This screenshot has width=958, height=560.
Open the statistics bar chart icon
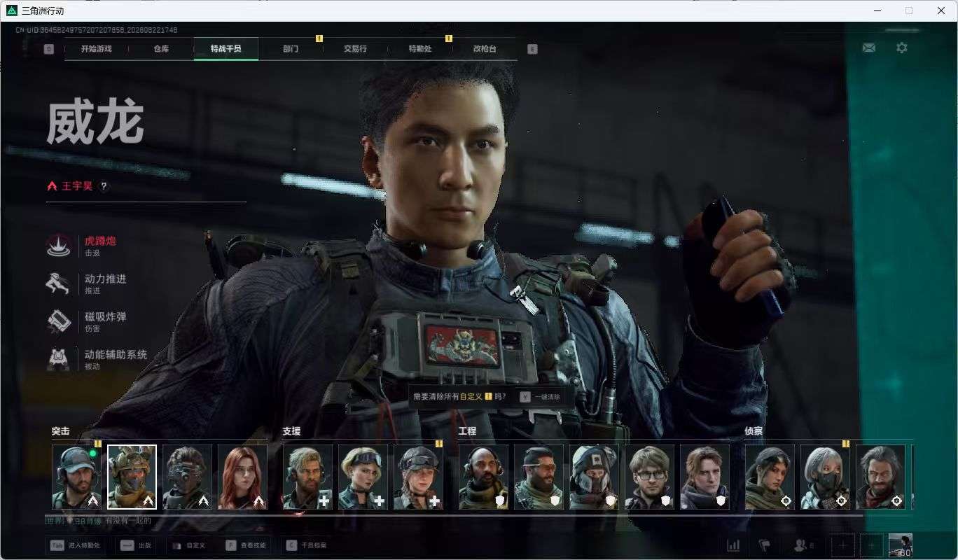pyautogui.click(x=733, y=545)
